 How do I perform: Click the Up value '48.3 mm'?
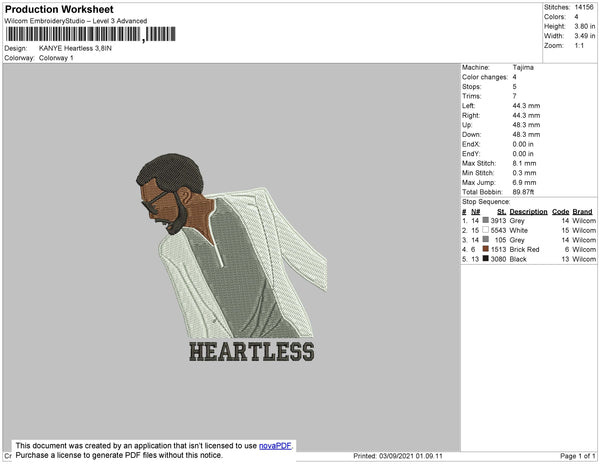point(526,125)
